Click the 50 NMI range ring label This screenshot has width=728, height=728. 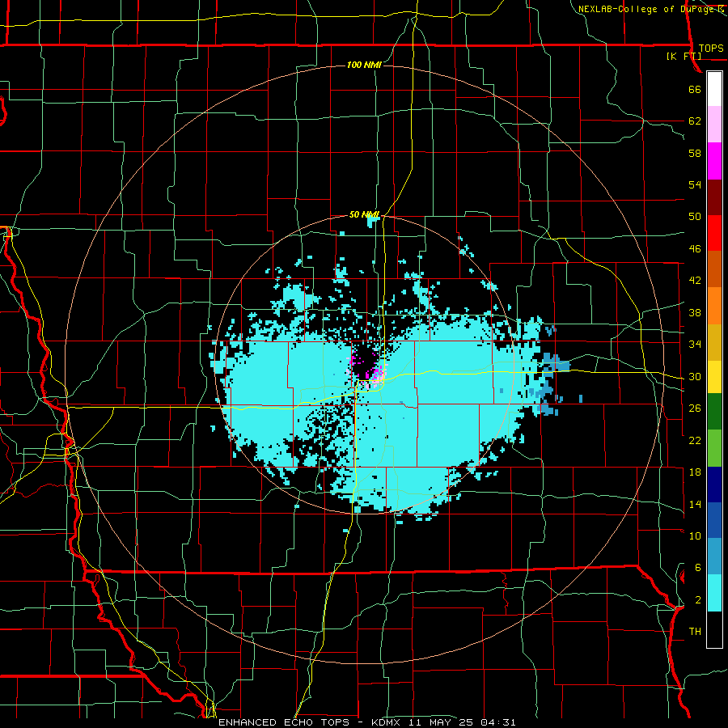point(364,214)
